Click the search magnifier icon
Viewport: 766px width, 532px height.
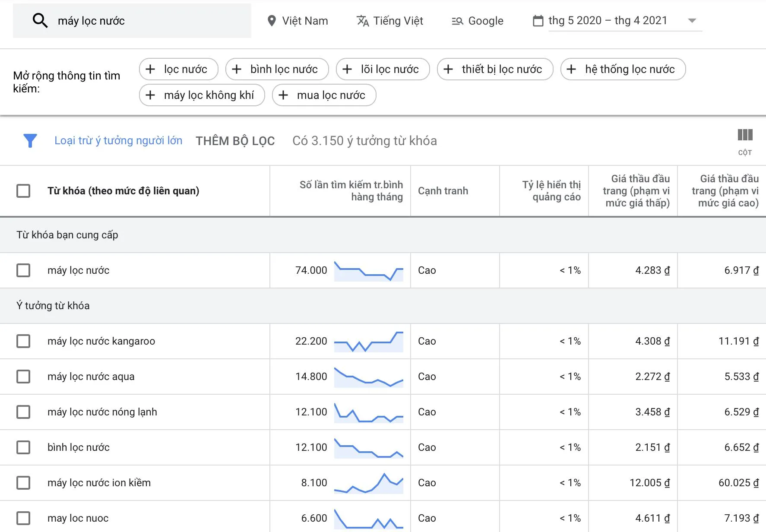click(x=40, y=20)
